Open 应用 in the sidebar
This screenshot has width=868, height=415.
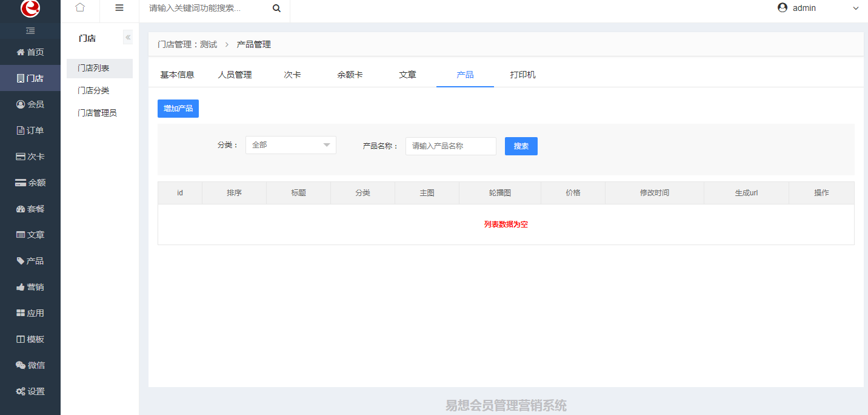point(30,313)
